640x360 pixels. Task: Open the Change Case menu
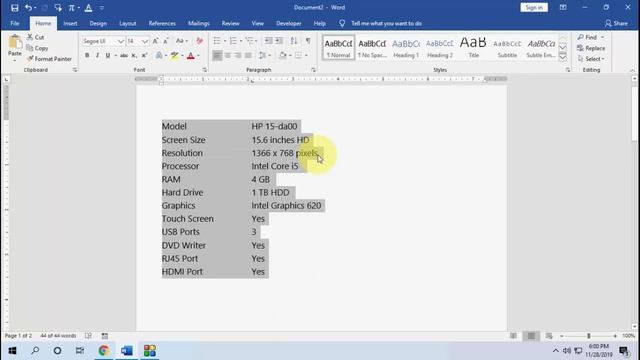[182, 41]
